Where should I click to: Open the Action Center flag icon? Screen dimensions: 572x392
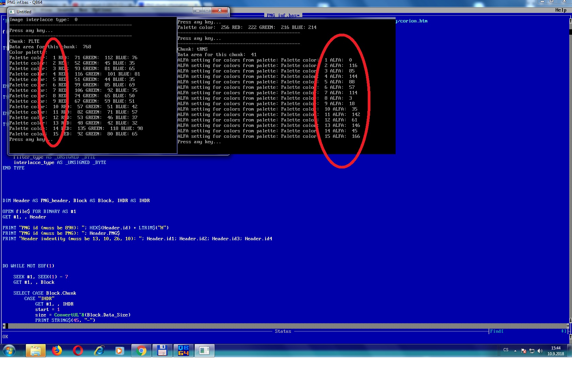(x=524, y=351)
